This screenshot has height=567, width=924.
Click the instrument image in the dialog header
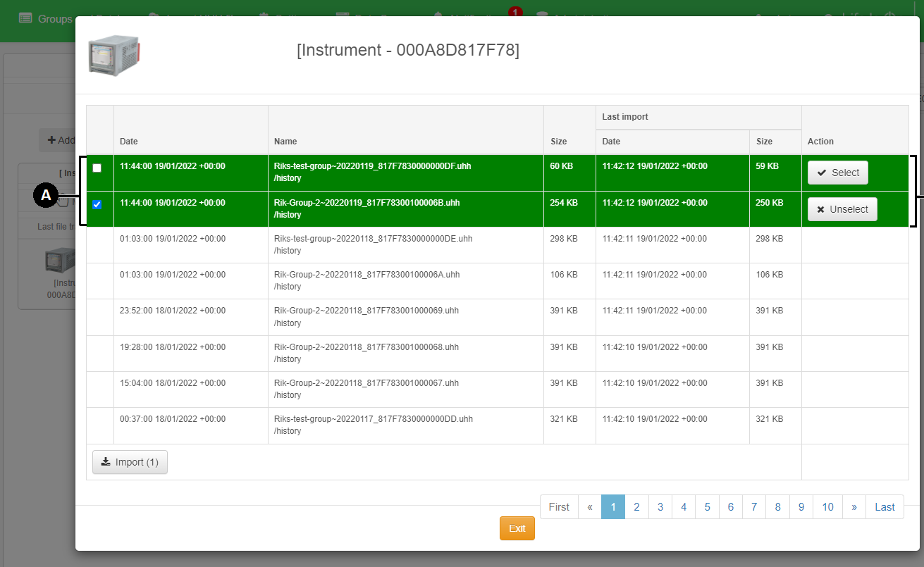(x=113, y=55)
